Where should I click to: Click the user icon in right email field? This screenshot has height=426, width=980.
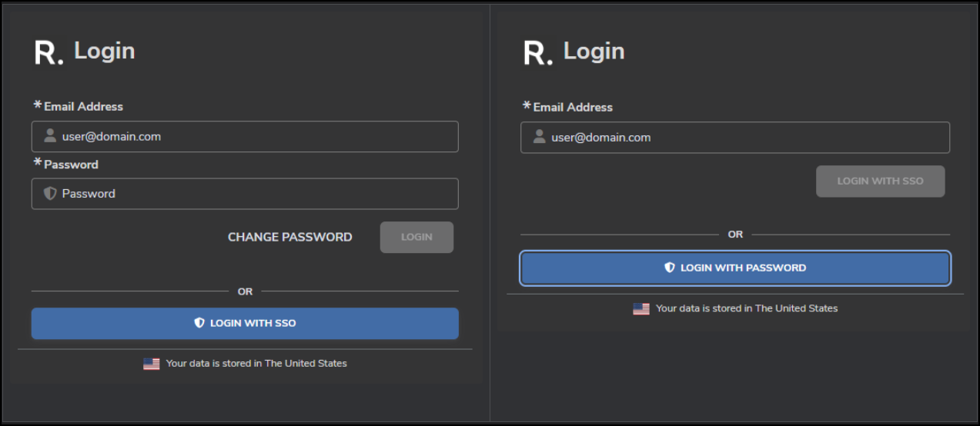(540, 137)
